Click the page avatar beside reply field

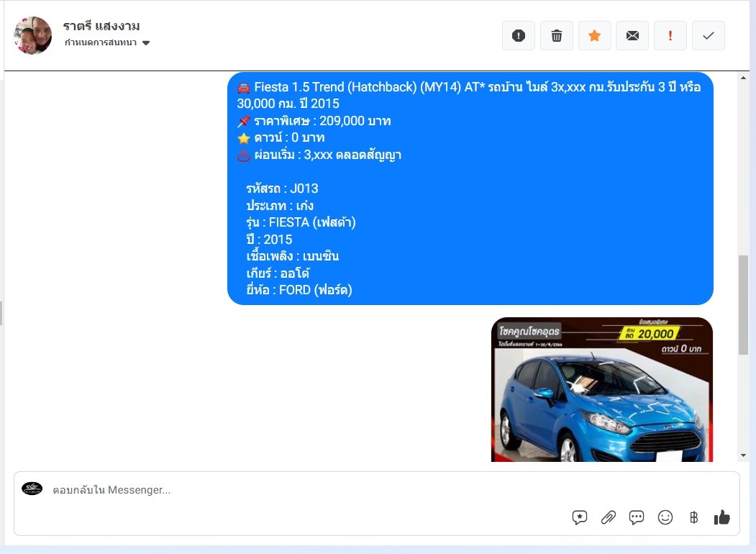[x=32, y=489]
